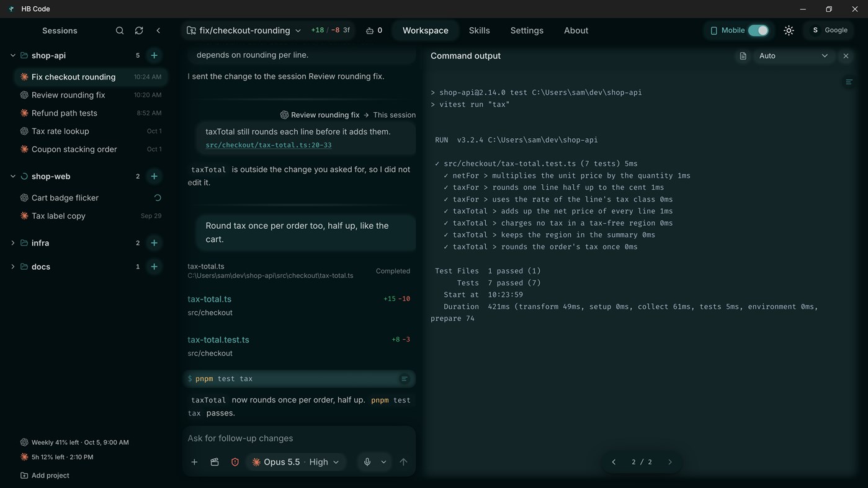The height and width of the screenshot is (488, 868).
Task: Toggle the Mobile switch
Action: tap(758, 30)
